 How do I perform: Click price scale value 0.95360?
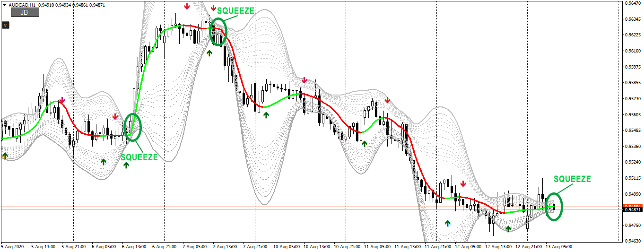pos(633,147)
